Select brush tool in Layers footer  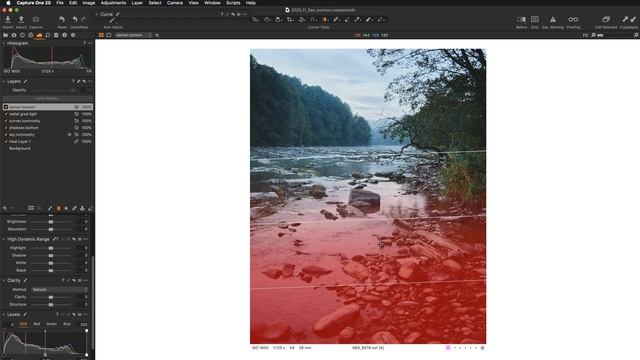click(50, 208)
